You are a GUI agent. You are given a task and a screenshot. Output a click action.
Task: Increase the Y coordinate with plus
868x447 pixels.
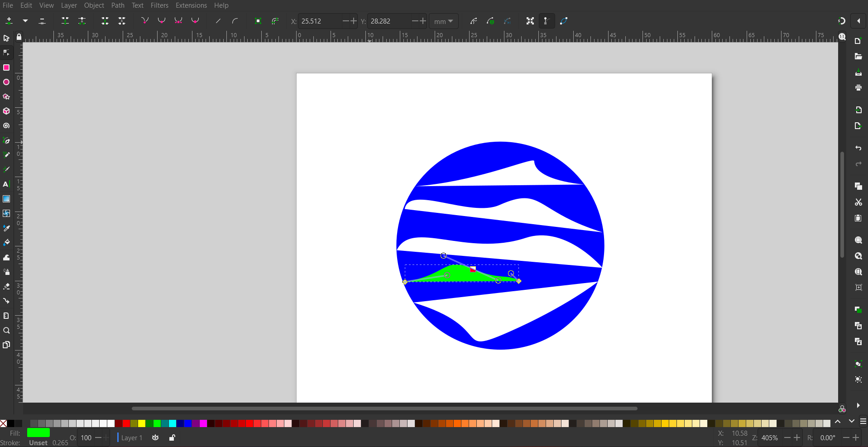[x=423, y=21]
